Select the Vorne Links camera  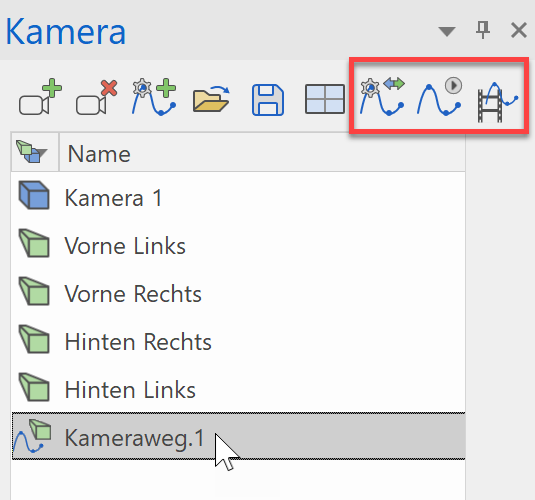(238, 245)
